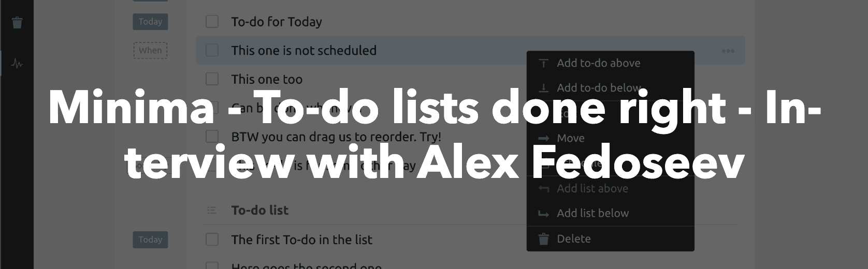
Task: Open the trash in the sidebar
Action: [17, 23]
